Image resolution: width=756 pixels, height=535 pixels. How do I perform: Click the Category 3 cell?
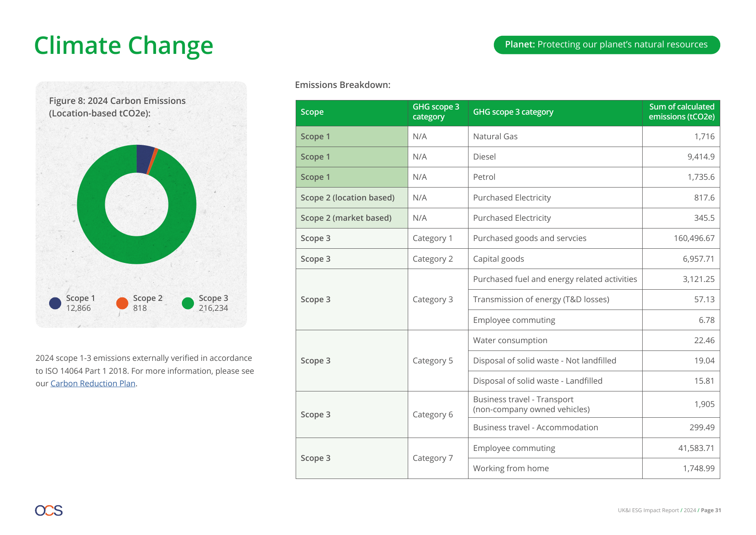438,300
